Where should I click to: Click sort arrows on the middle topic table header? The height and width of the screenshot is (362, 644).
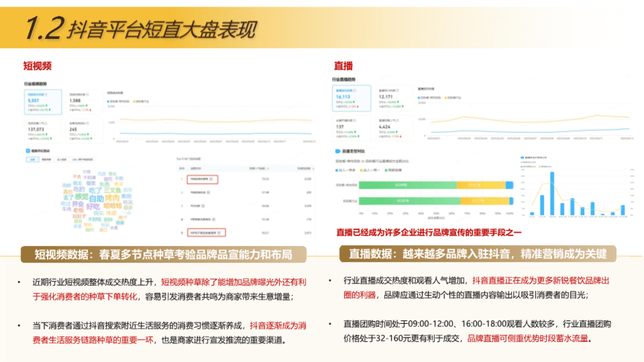268,168
